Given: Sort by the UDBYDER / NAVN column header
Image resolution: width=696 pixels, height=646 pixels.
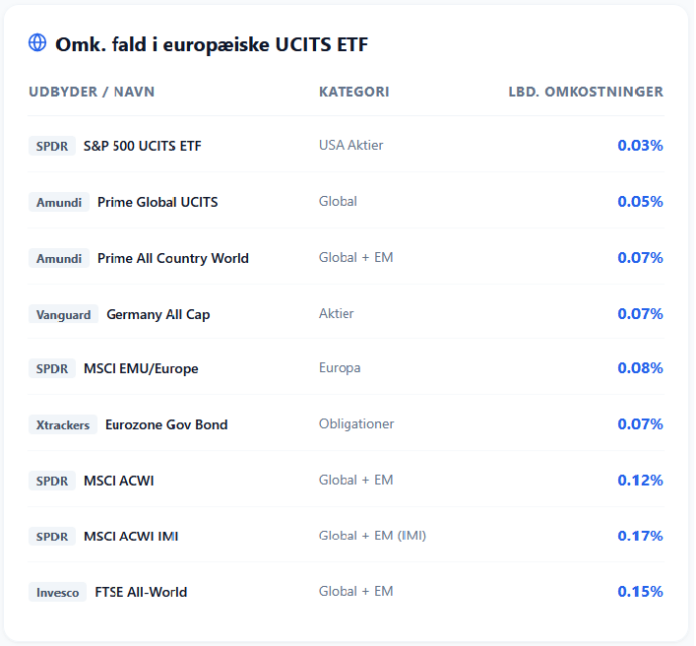Looking at the screenshot, I should (92, 92).
